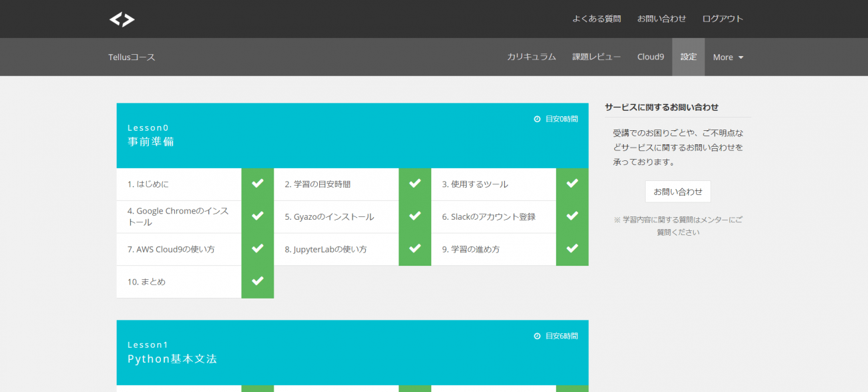Click Lesson0 事前準備 header
868x392 pixels.
click(353, 136)
